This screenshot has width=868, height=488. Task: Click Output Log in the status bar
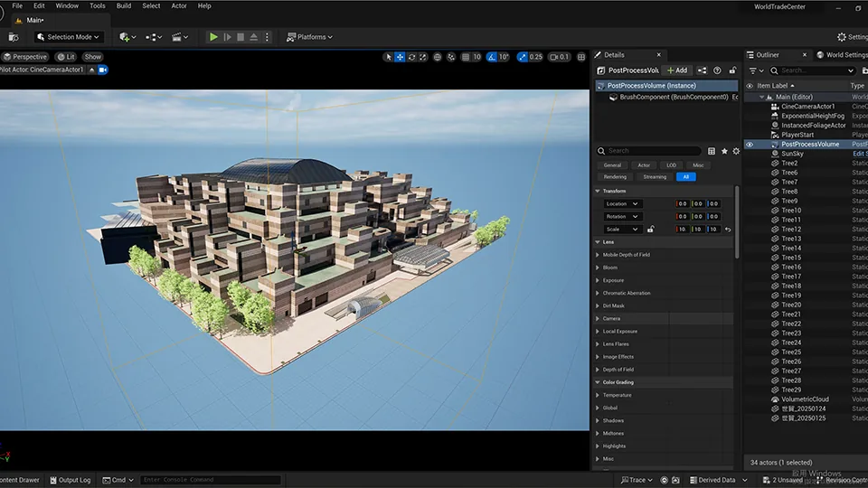(x=70, y=480)
